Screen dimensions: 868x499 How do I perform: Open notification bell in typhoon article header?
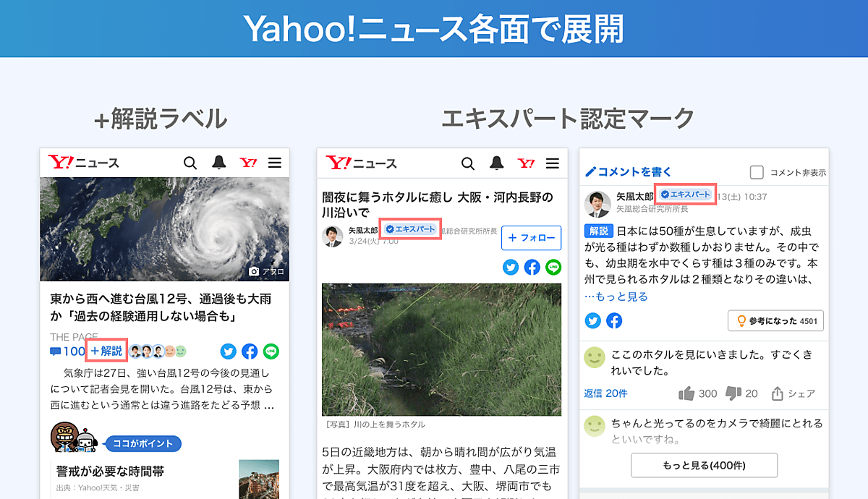218,163
